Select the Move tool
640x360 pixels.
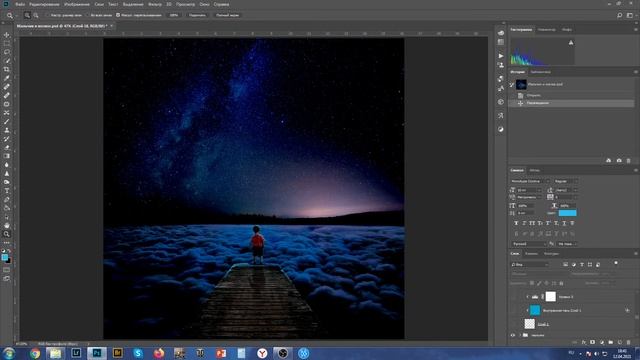pos(7,35)
